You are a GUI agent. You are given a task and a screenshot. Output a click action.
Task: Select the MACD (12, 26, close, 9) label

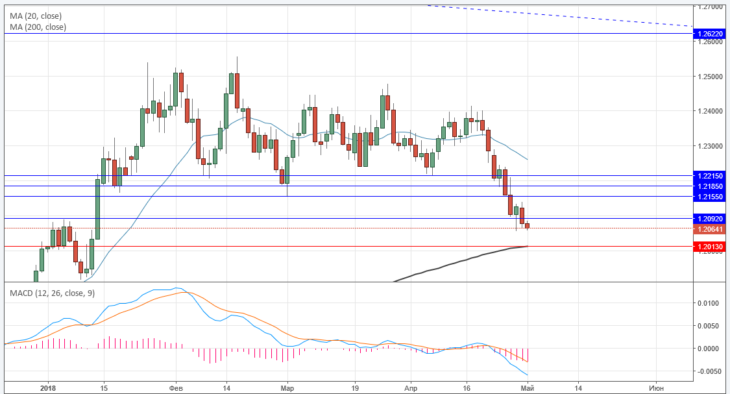pyautogui.click(x=52, y=293)
